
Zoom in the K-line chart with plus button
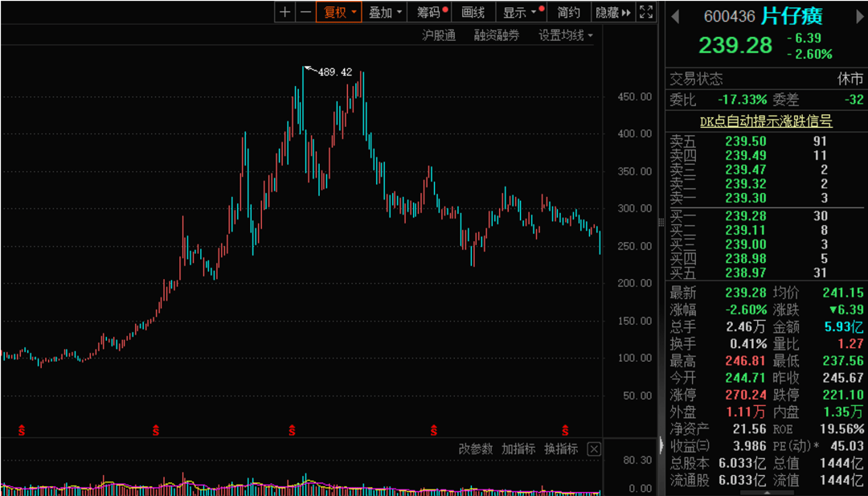pyautogui.click(x=285, y=12)
